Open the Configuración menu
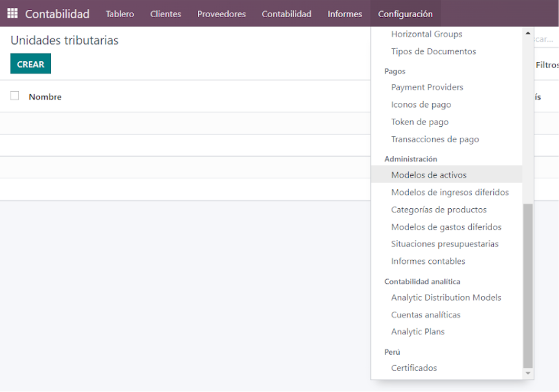Viewport: 559px width, 392px height. pyautogui.click(x=405, y=14)
